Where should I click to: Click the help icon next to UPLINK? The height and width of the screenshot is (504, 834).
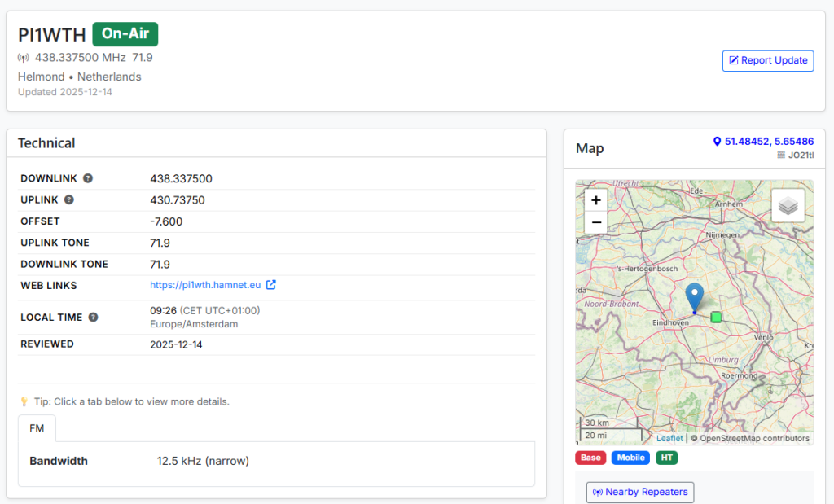pos(69,199)
